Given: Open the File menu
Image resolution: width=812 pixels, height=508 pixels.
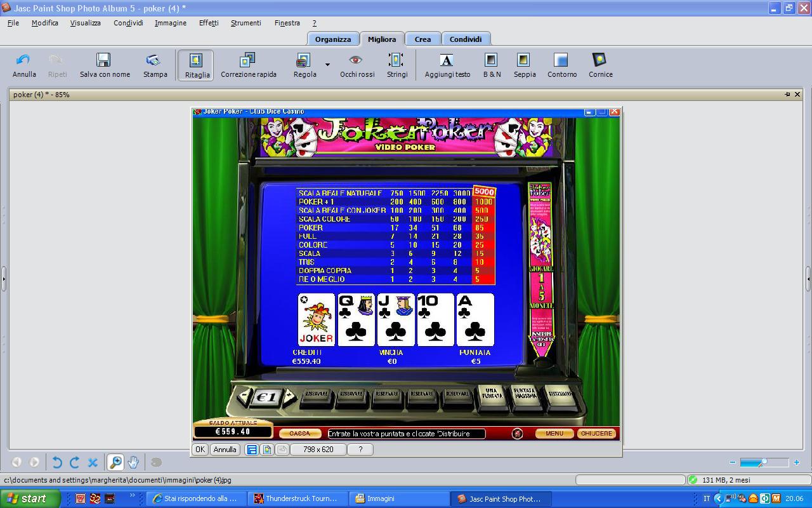Looking at the screenshot, I should click(13, 23).
